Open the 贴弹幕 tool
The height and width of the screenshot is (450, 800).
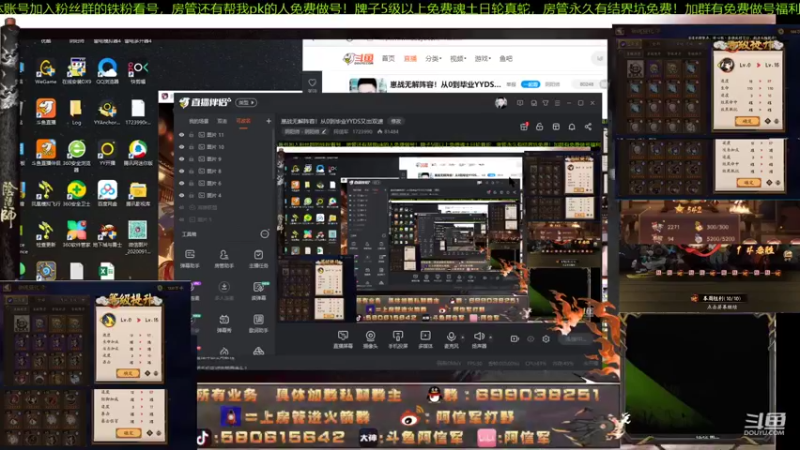point(259,291)
